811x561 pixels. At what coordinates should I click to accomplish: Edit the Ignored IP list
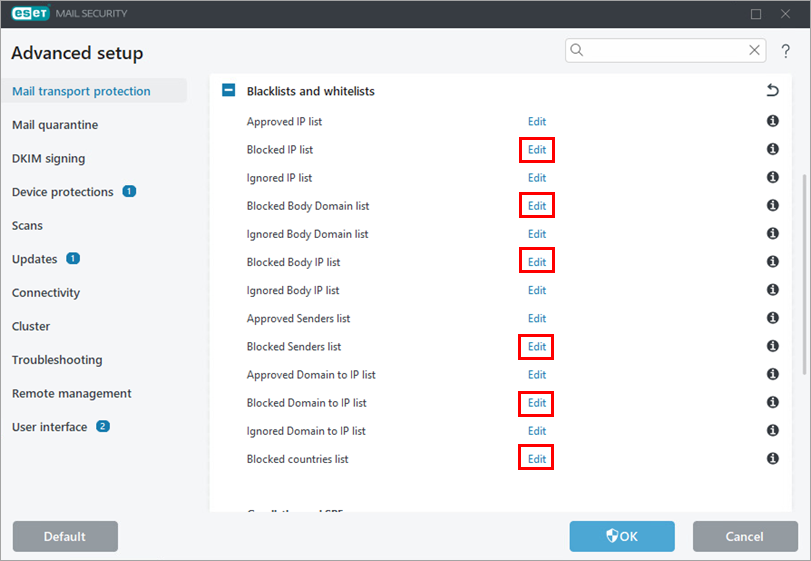tap(537, 178)
